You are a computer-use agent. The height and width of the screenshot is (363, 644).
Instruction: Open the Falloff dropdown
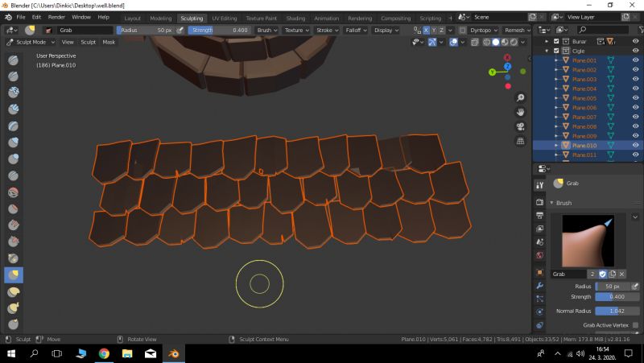tap(356, 31)
